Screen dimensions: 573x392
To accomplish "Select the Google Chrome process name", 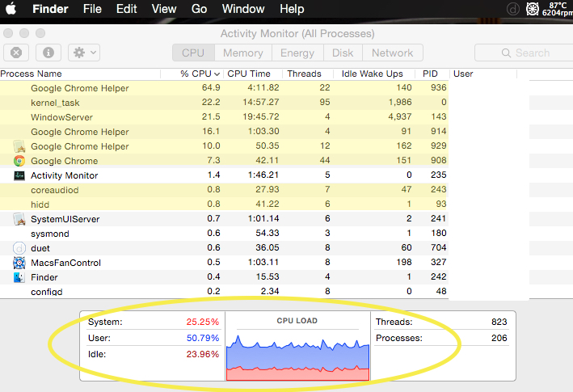I will click(65, 161).
